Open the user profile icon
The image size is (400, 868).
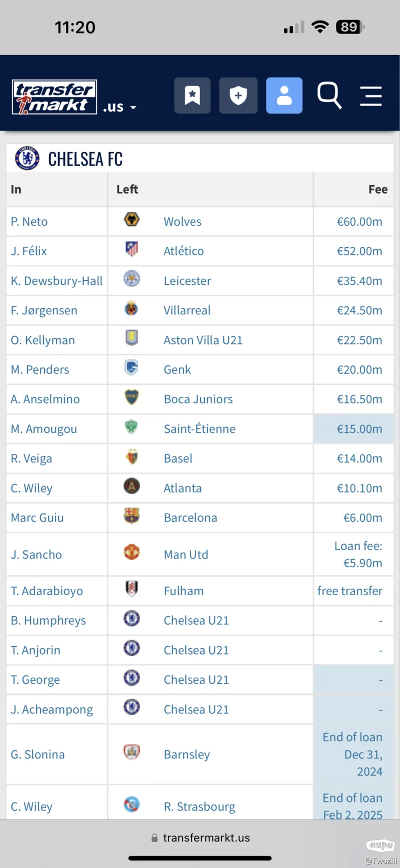pyautogui.click(x=284, y=95)
